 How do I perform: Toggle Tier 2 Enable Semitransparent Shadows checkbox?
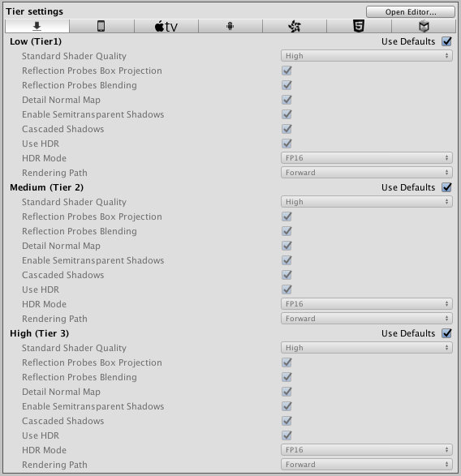(287, 260)
